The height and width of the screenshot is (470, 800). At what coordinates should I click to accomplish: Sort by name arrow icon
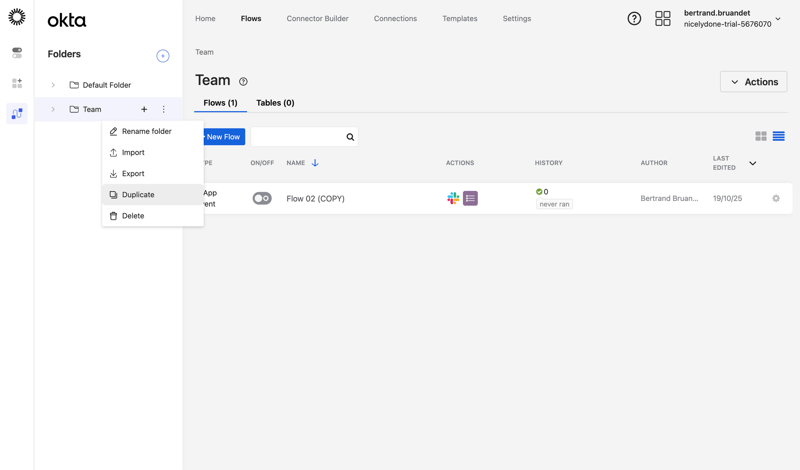[x=315, y=163]
